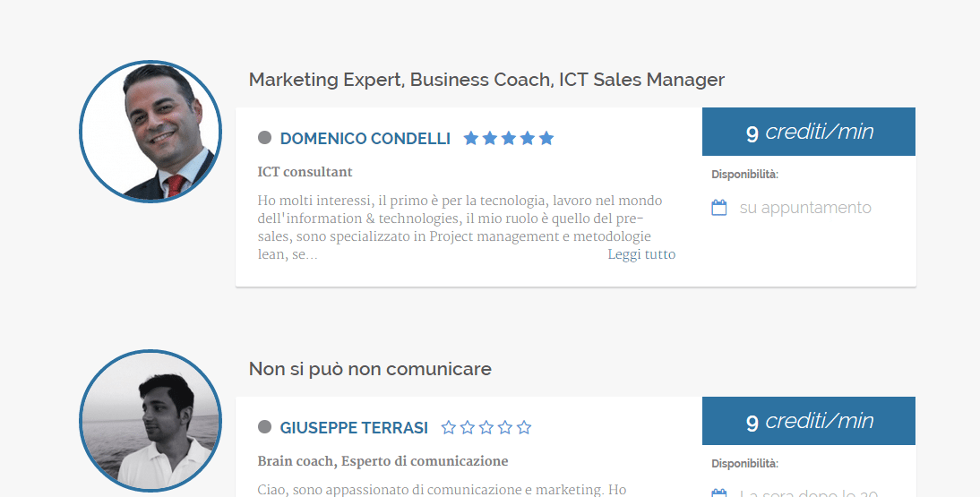Click Domenico Condelli's first rating star
This screenshot has width=980, height=497.
click(x=471, y=138)
